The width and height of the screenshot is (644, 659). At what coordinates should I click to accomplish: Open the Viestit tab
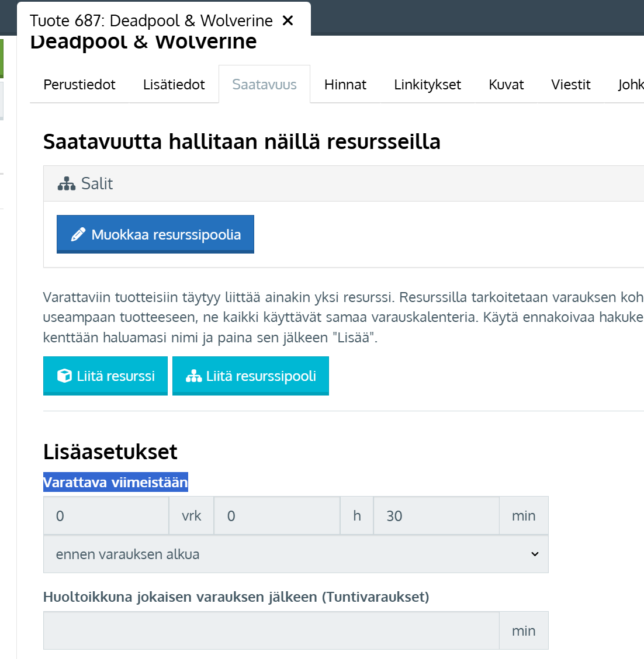click(x=570, y=85)
